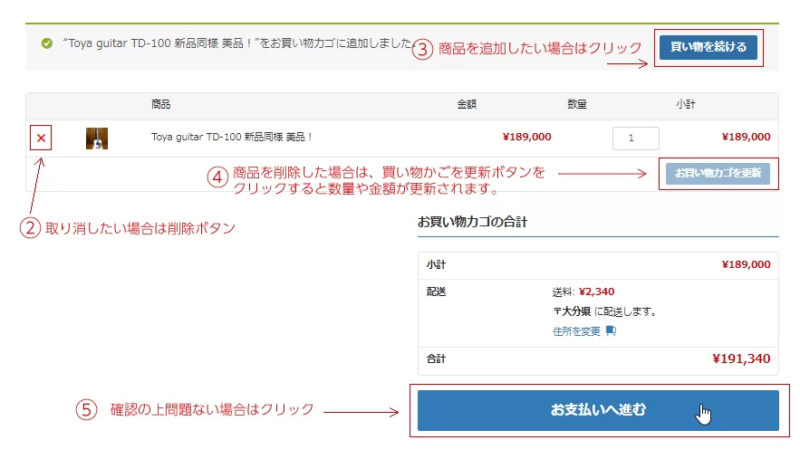Click the truck icon beside 住所を変更

pyautogui.click(x=611, y=330)
